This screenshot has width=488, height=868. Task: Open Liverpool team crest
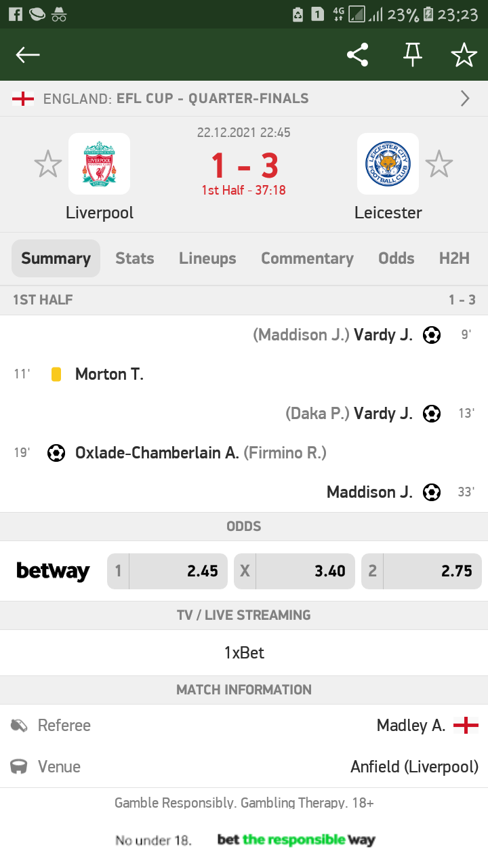pyautogui.click(x=99, y=164)
